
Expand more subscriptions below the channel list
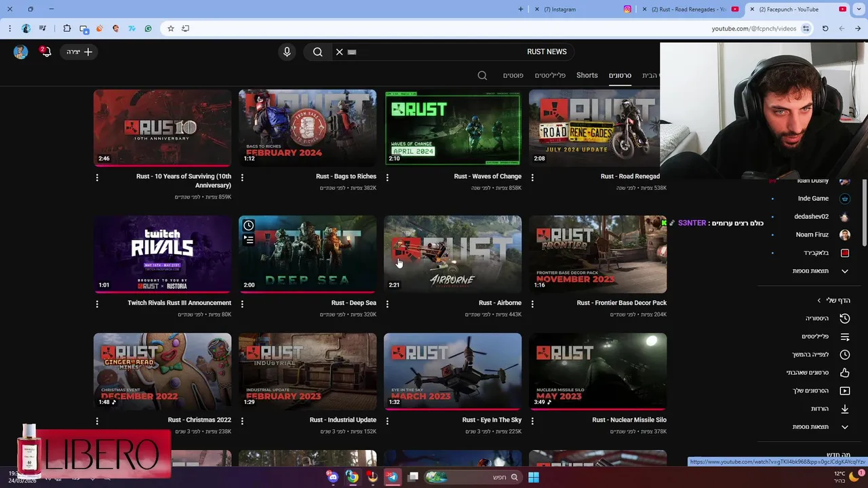821,271
